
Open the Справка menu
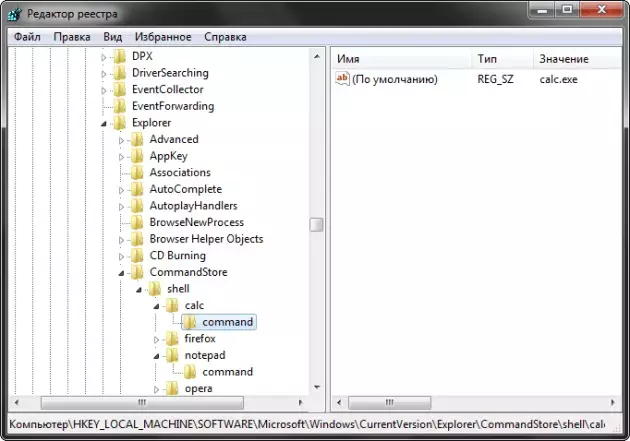click(225, 37)
